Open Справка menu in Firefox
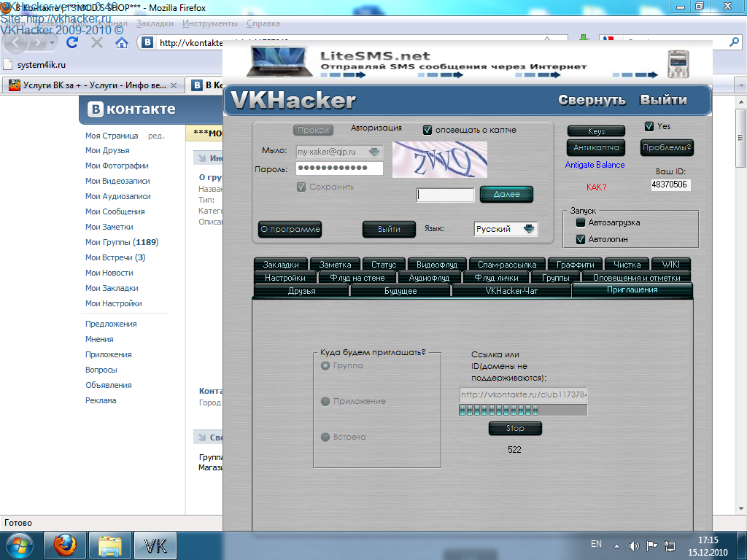 tap(263, 23)
